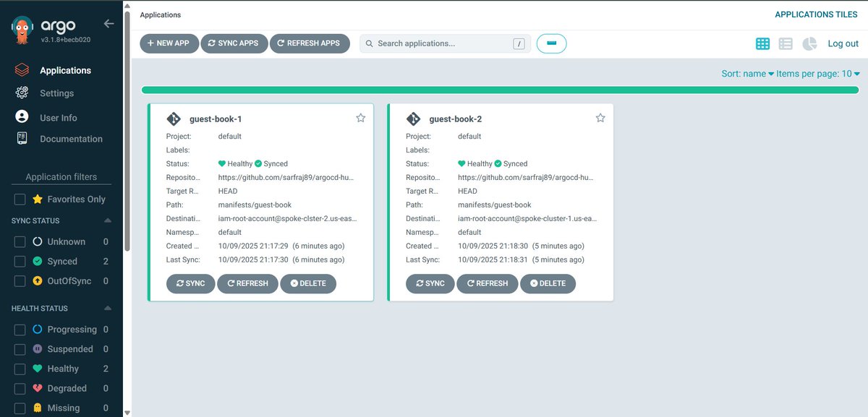
Task: Open the guest-book-1 application title
Action: coord(216,119)
